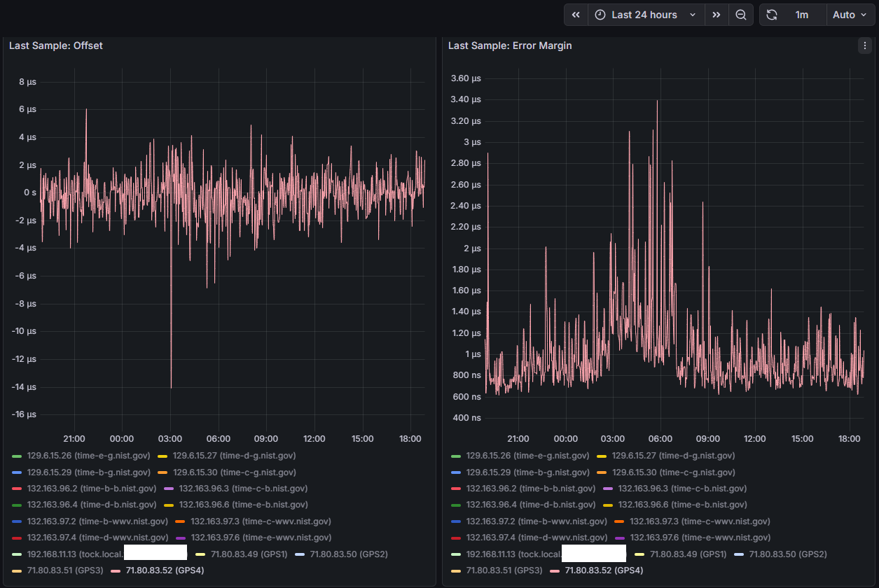The image size is (879, 588).
Task: Click GPS2 light-blue swatch in Error Margin legend
Action: click(740, 555)
